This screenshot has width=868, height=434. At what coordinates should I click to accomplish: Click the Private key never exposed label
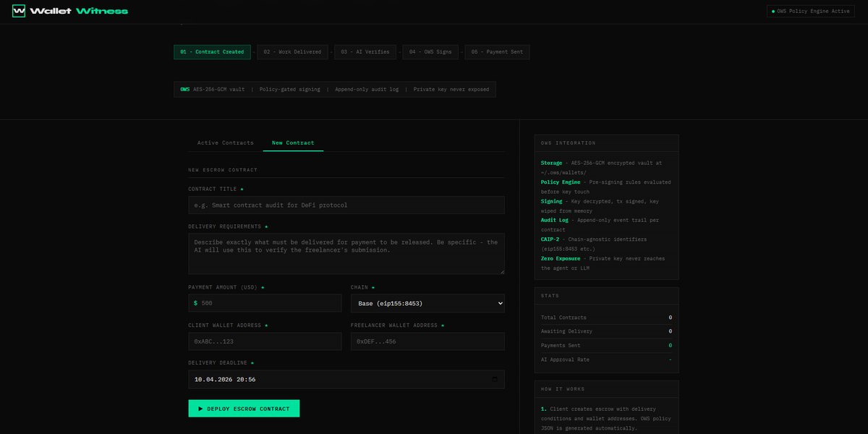click(x=451, y=90)
